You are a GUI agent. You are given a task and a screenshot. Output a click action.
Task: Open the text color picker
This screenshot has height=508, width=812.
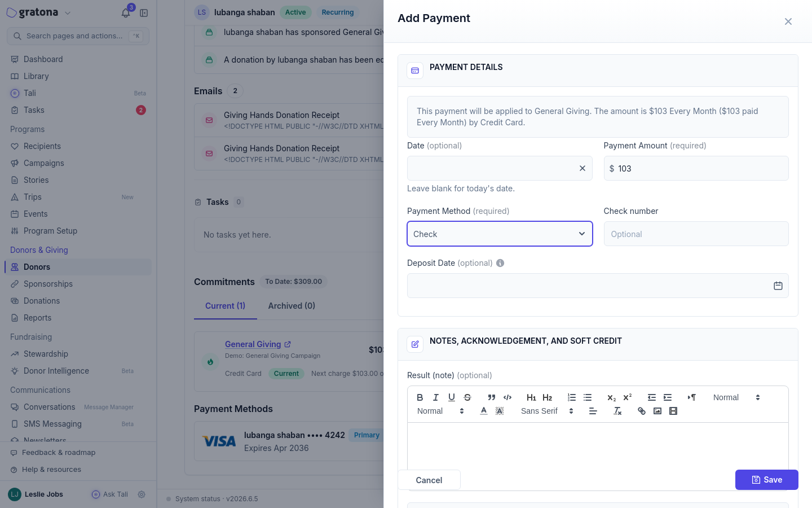click(484, 411)
